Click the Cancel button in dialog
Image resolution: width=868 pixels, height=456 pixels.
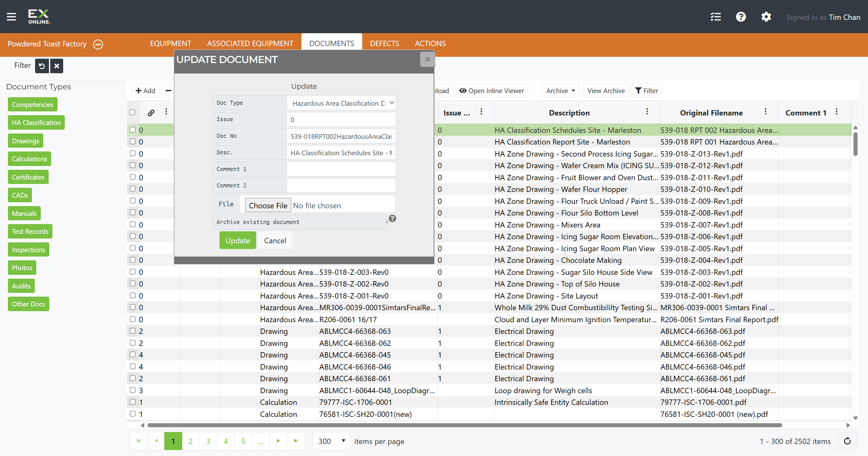[275, 240]
